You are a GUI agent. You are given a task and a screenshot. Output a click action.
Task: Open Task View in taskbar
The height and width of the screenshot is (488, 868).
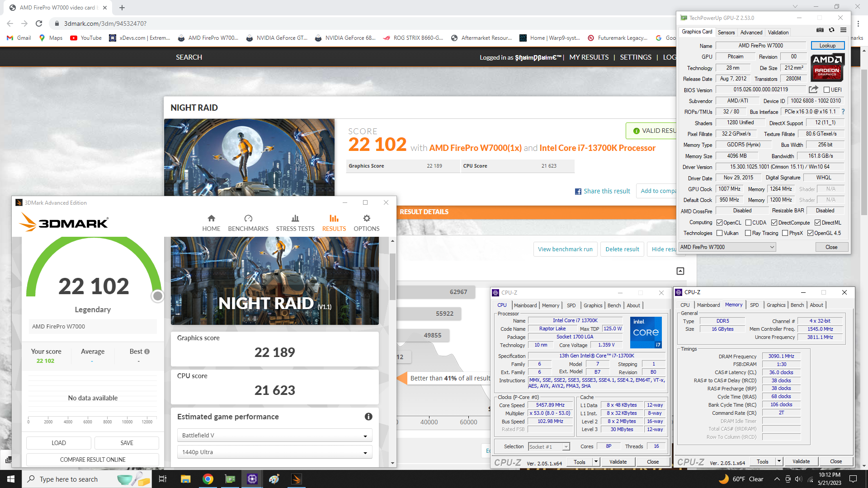point(163,479)
